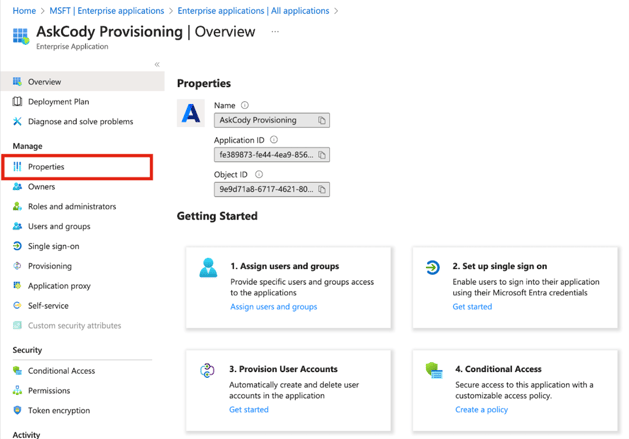Open the Owners page
The image size is (629, 439).
click(42, 187)
